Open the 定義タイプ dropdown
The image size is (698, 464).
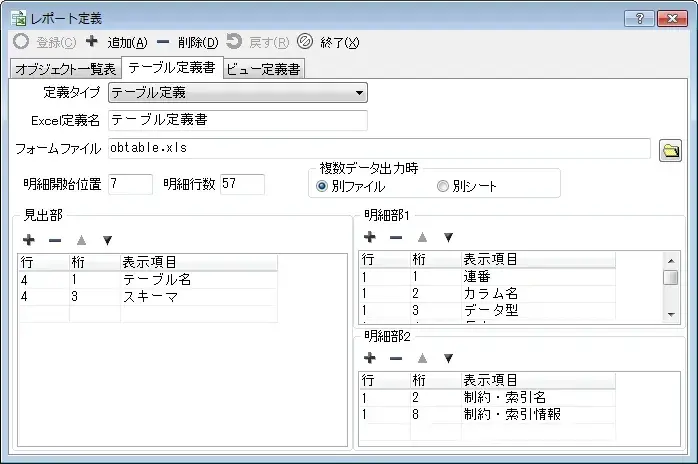(x=237, y=94)
